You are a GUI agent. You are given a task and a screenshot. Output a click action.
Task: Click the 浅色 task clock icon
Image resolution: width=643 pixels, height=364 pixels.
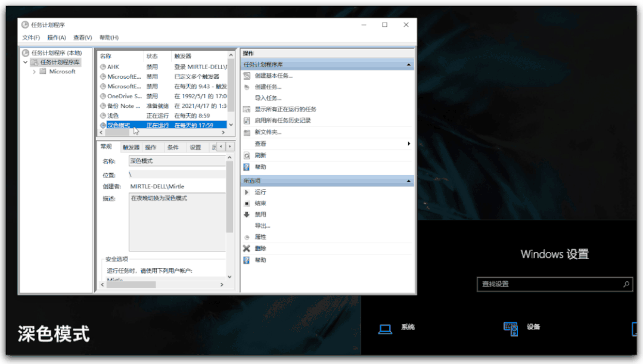103,116
